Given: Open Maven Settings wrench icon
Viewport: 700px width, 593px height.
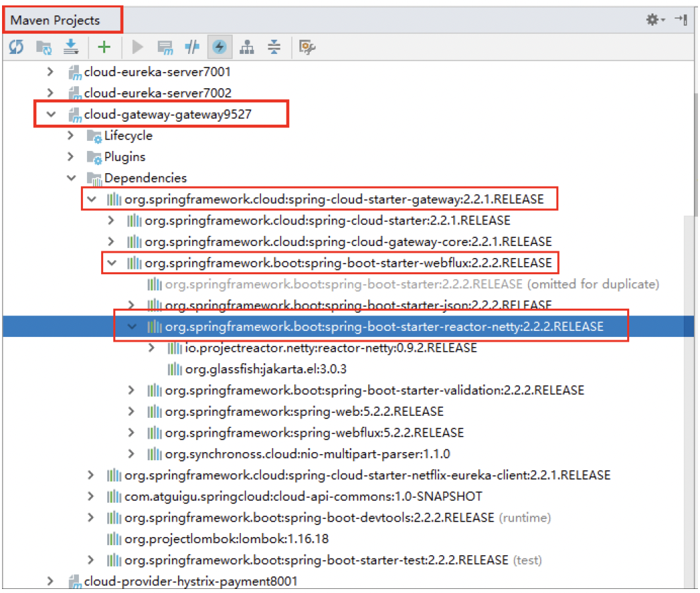Looking at the screenshot, I should click(307, 46).
